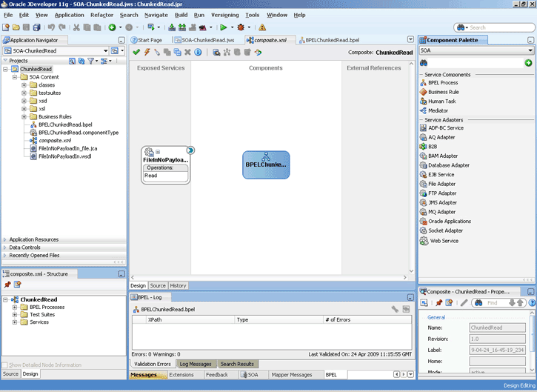This screenshot has height=392, width=537.
Task: Click the green Run arrow in main toolbar
Action: pyautogui.click(x=222, y=27)
